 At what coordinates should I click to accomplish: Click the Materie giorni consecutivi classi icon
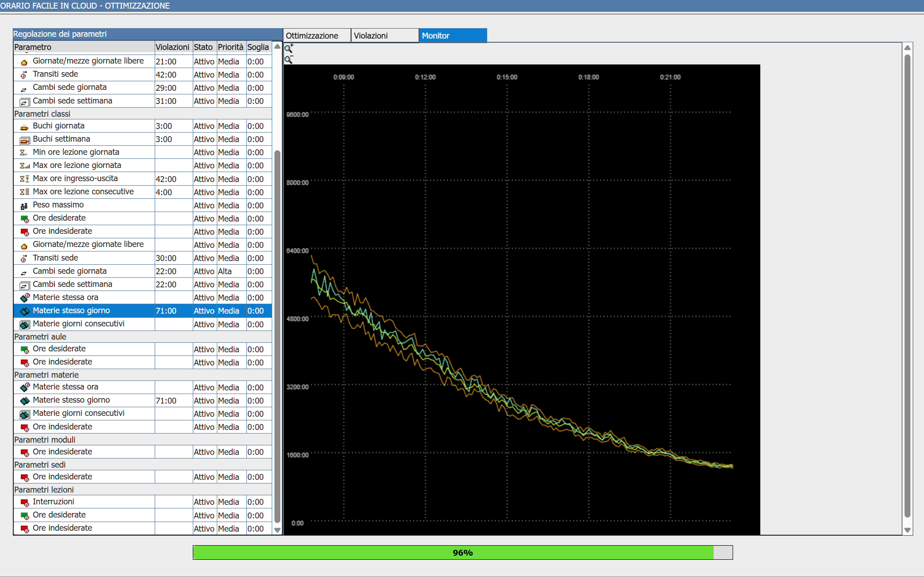tap(24, 324)
